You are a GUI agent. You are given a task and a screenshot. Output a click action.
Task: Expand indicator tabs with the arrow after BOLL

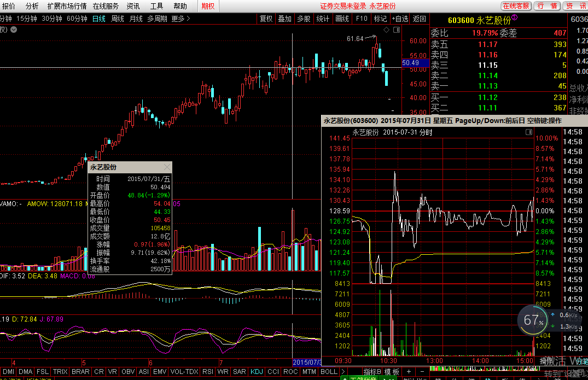click(343, 372)
